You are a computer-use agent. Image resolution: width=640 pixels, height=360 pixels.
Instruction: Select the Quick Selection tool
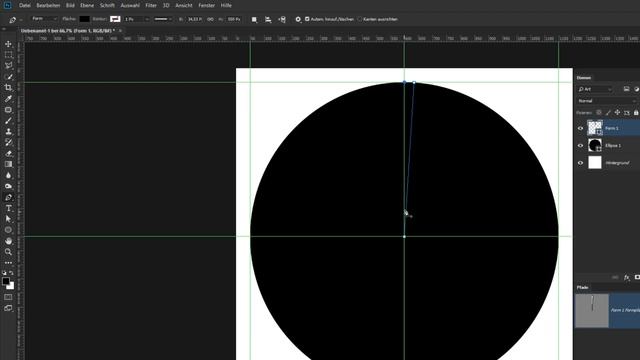click(x=8, y=77)
